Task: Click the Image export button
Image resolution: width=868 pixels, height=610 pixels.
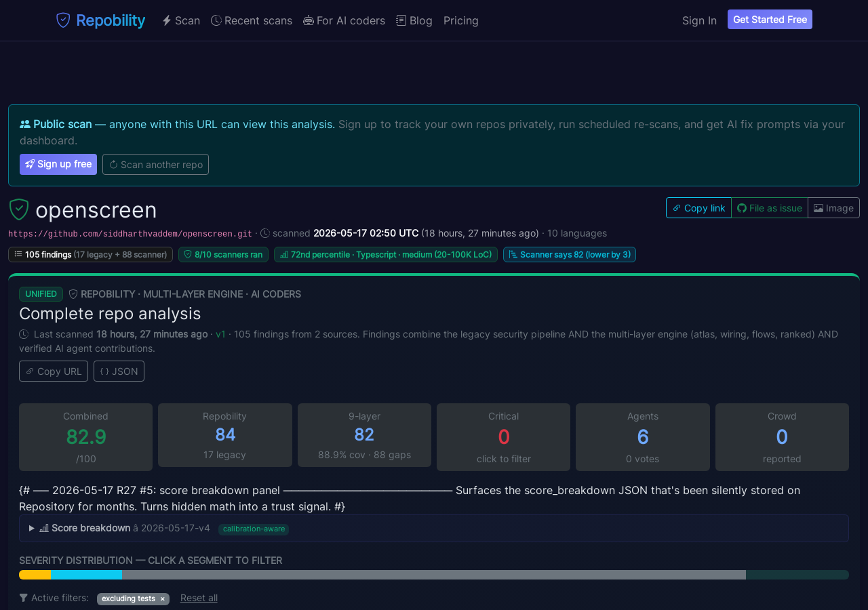Action: tap(833, 208)
